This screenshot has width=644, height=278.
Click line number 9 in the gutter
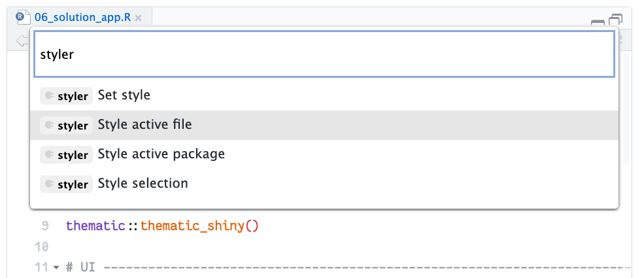44,226
